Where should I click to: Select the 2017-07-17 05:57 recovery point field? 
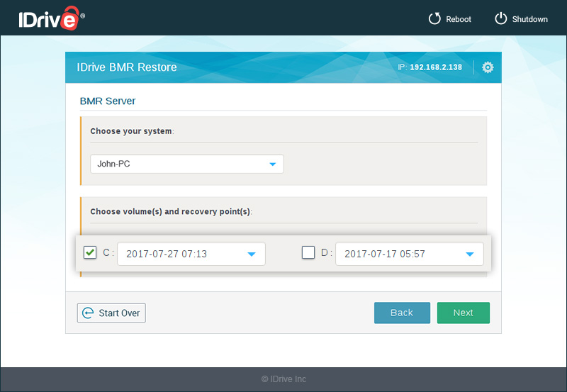(385, 254)
